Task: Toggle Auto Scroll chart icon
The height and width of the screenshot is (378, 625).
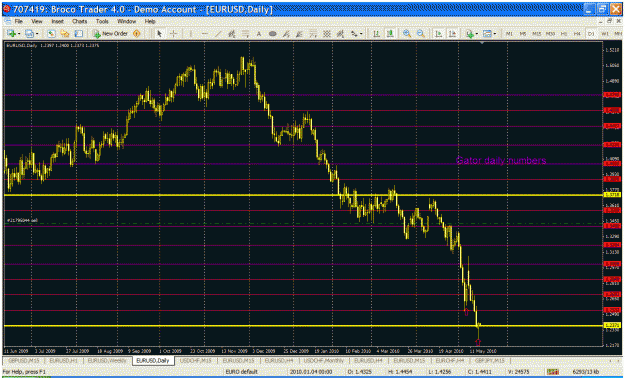Action: (x=438, y=34)
